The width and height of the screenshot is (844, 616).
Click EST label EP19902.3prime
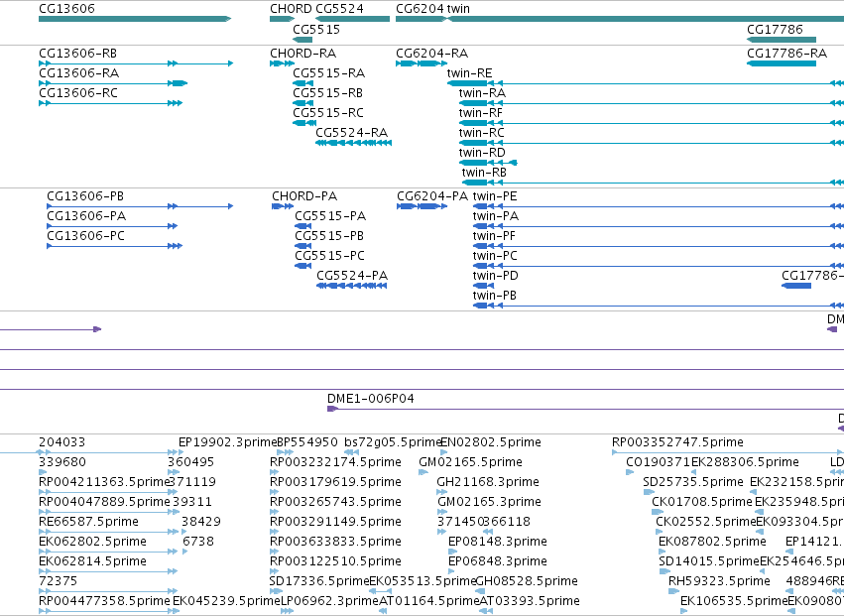[x=227, y=442]
